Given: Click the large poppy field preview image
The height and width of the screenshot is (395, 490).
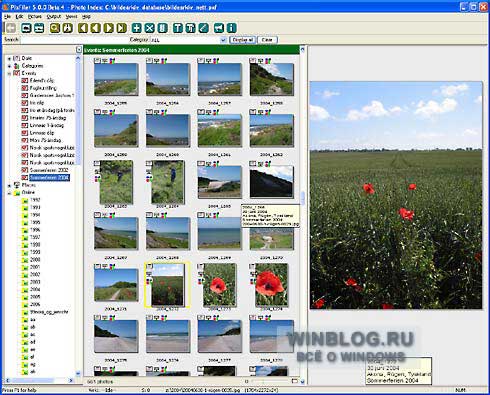Looking at the screenshot, I should click(x=396, y=195).
